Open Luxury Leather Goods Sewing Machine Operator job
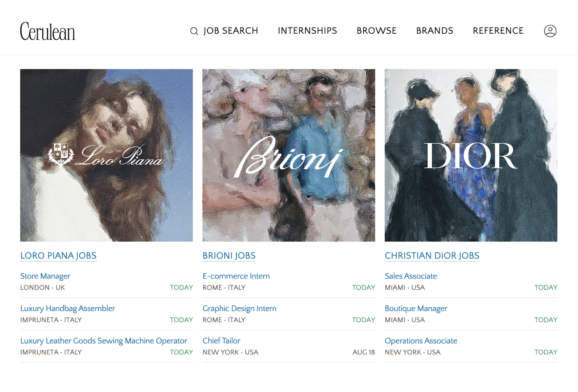Viewport: 578px width, 392px height. click(x=103, y=340)
